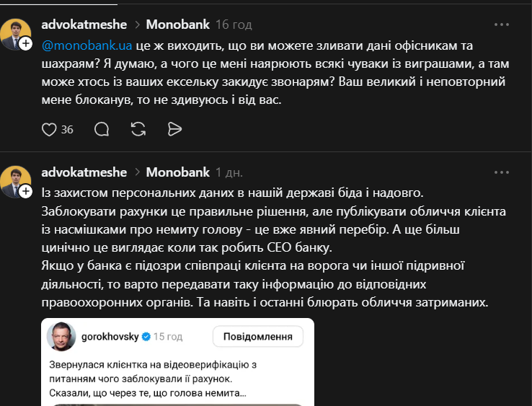Open gorokhovsky's profile picture
Viewport: 532px width, 406px height.
tap(61, 337)
